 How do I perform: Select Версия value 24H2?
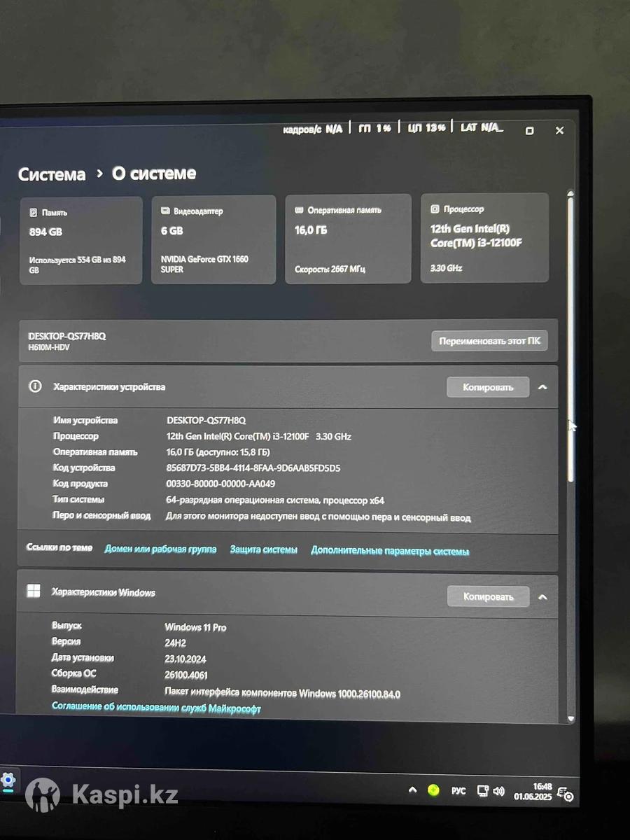point(175,643)
